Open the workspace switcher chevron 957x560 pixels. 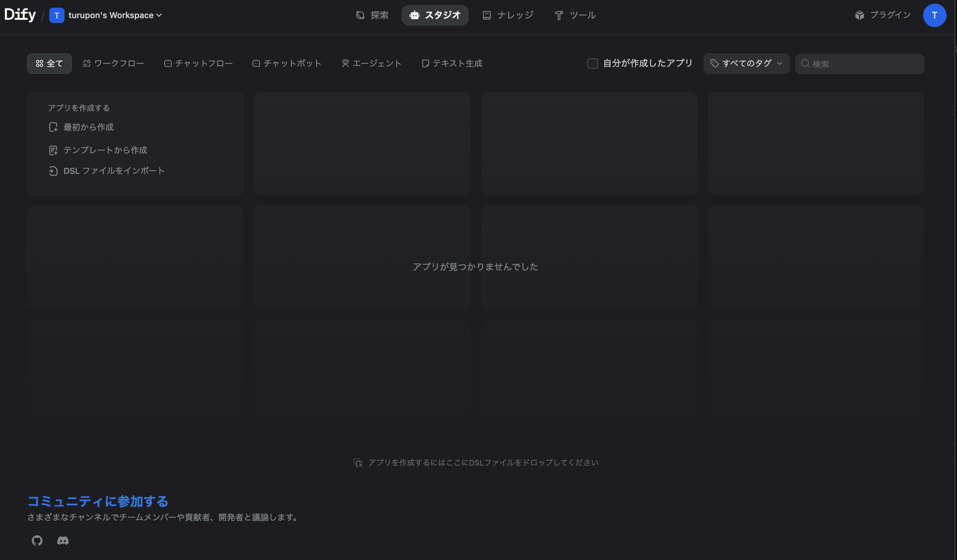coord(159,15)
